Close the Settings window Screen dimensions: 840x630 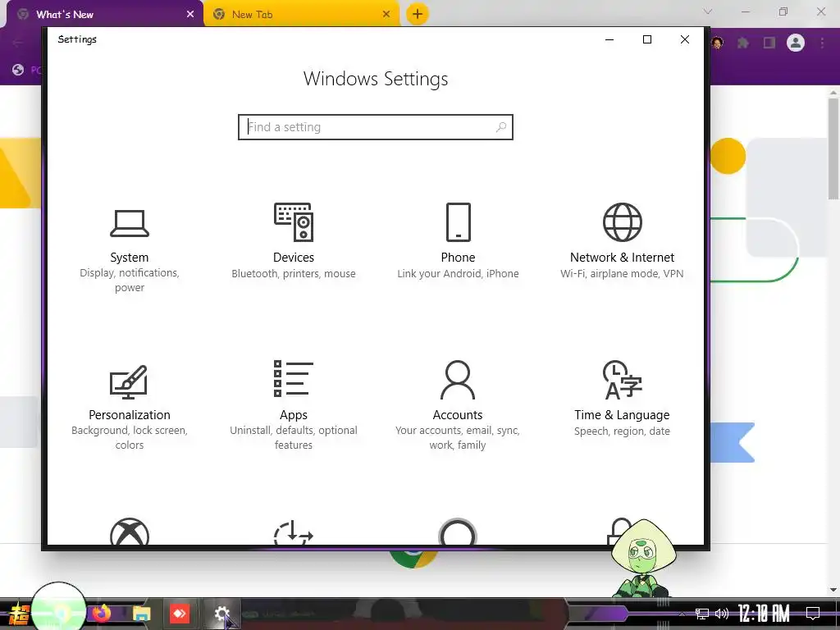tap(685, 39)
